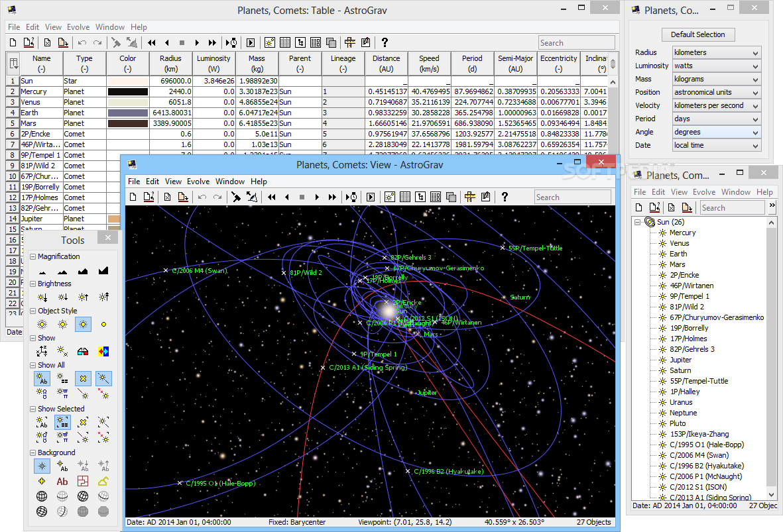This screenshot has width=783, height=532.
Task: Click fast forward in View window toolbar
Action: pyautogui.click(x=332, y=197)
